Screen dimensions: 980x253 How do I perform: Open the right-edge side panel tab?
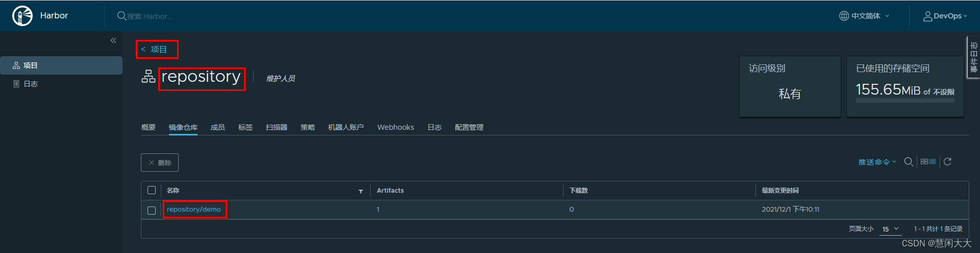coord(973,57)
